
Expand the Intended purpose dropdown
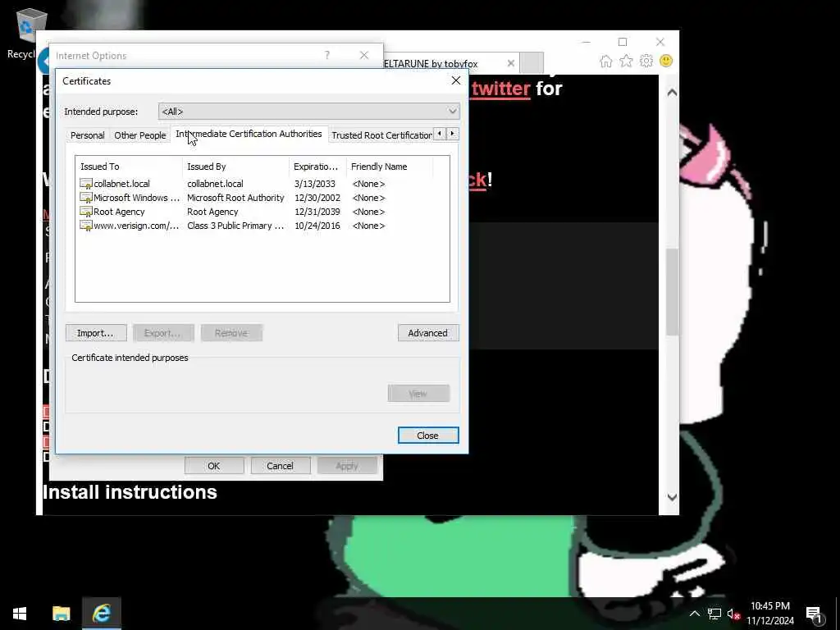[x=452, y=112]
